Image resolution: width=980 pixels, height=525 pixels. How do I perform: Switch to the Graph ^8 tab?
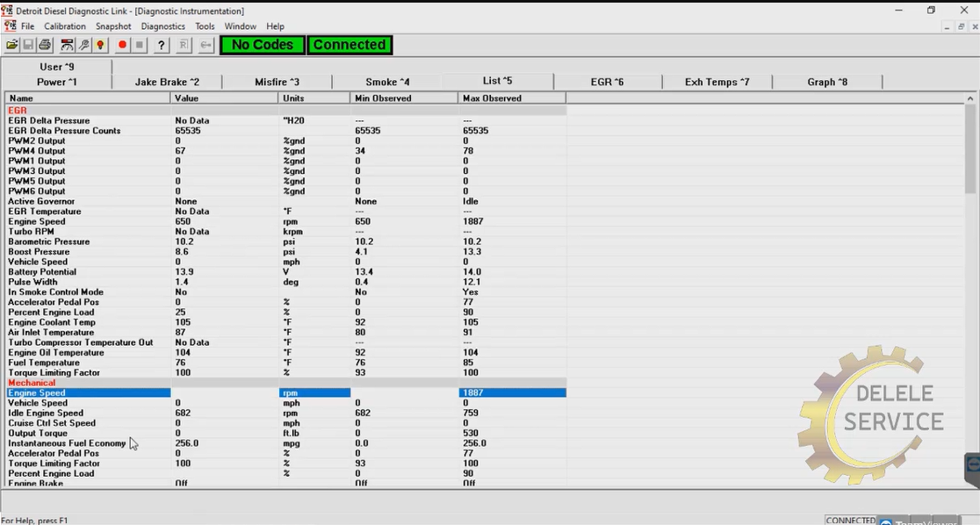click(x=827, y=82)
